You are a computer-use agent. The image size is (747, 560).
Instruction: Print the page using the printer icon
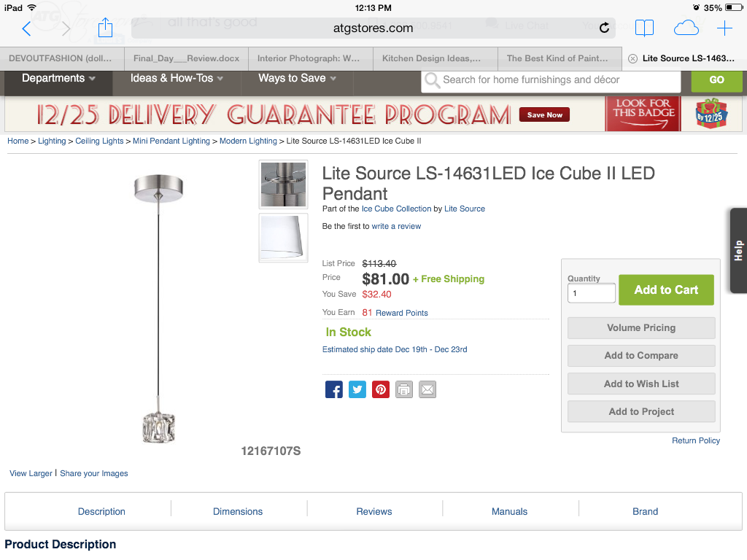404,389
